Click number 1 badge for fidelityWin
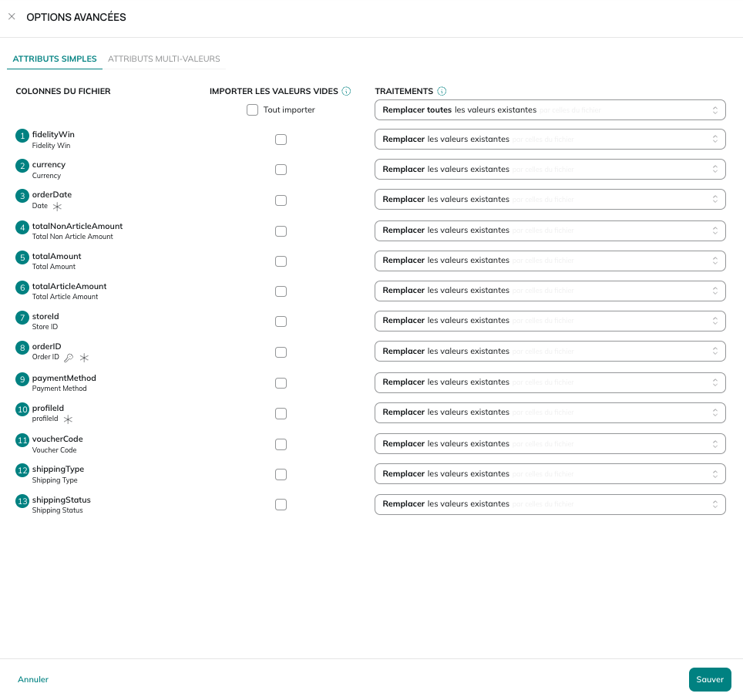 [22, 136]
